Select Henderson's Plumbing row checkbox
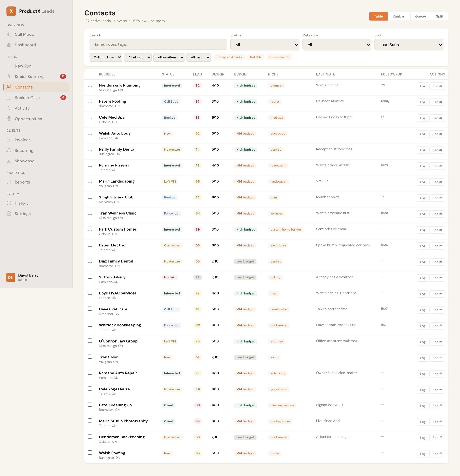This screenshot has height=476, width=460. pyautogui.click(x=90, y=85)
